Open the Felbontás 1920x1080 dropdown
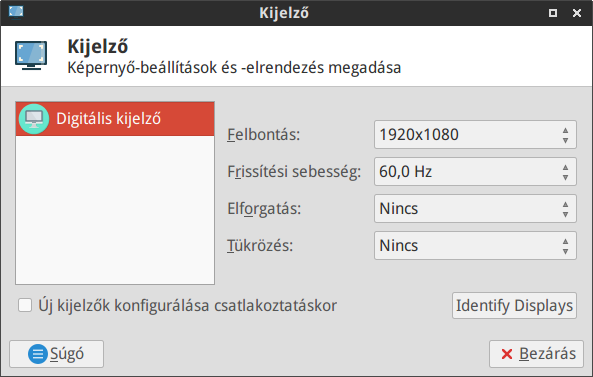Screen dimensions: 593x377 tap(475, 135)
